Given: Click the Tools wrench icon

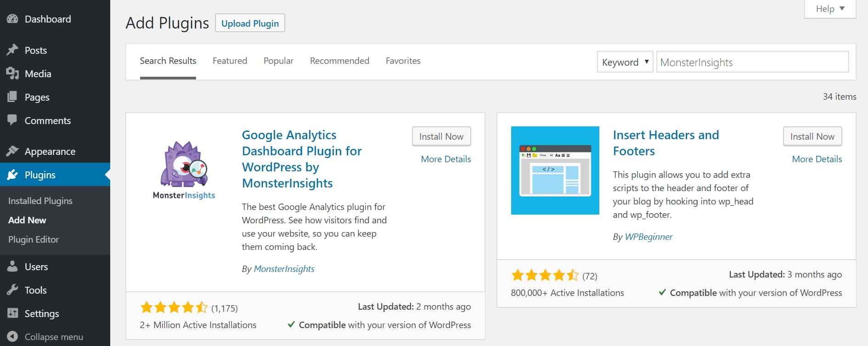Looking at the screenshot, I should (x=12, y=290).
